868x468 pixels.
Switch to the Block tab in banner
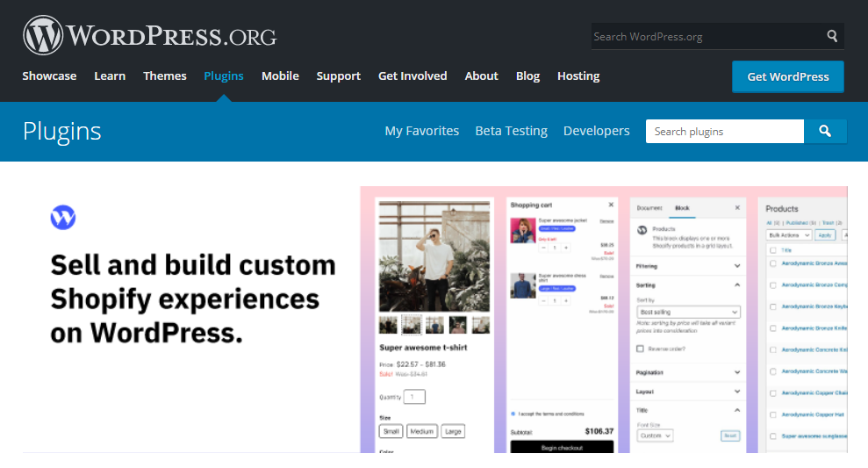682,208
